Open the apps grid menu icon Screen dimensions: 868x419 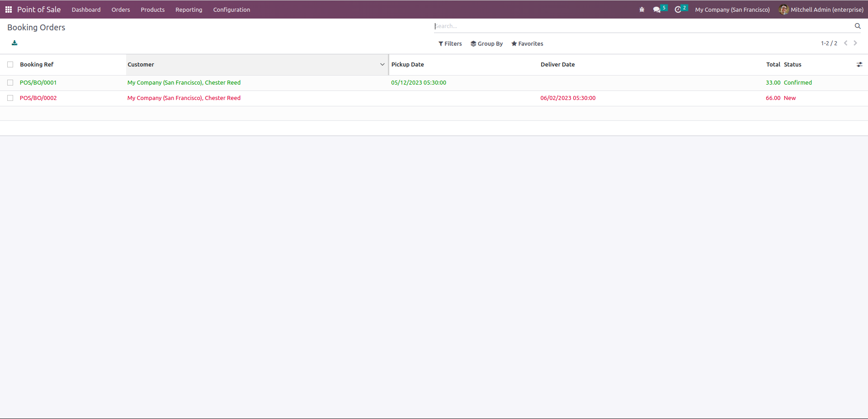point(8,10)
